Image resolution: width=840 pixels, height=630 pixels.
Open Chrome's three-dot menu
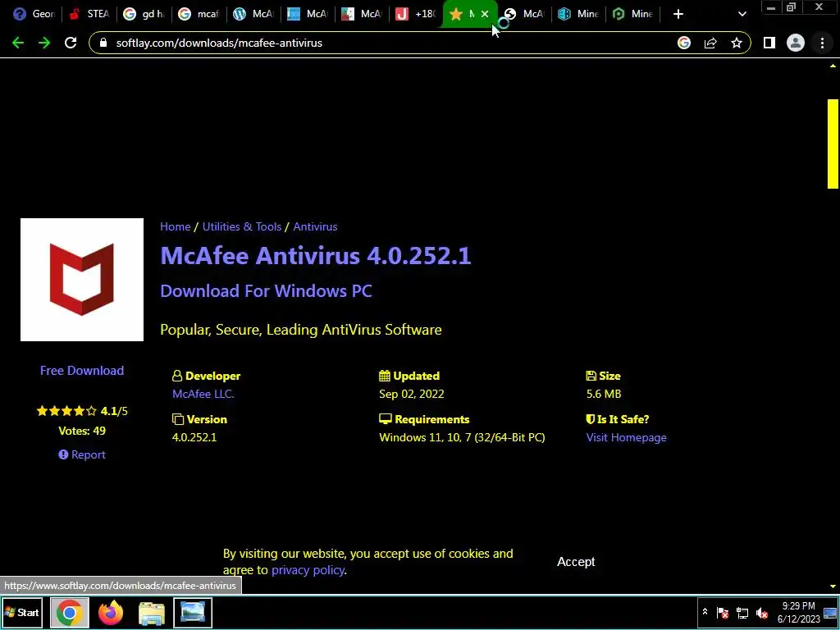coord(822,43)
